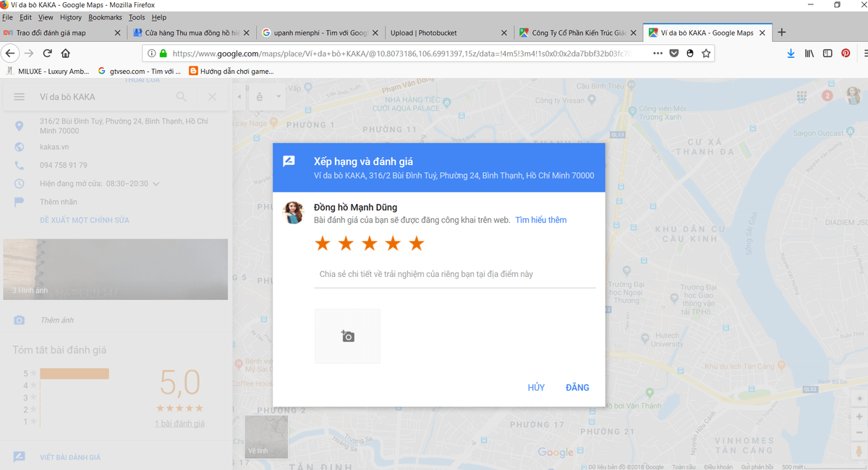This screenshot has height=470, width=868.
Task: Open the Edit menu
Action: click(x=26, y=17)
